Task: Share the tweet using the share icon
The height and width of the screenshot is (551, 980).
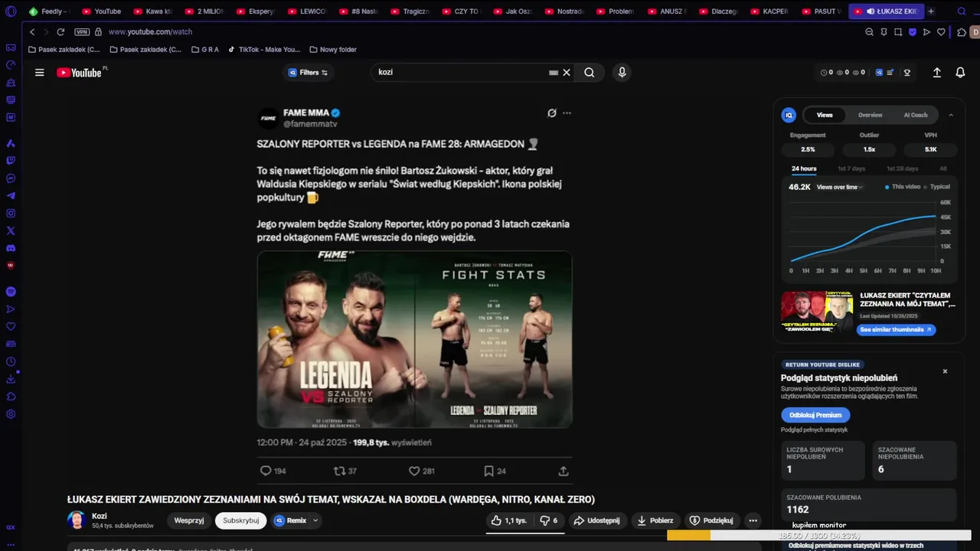Action: coord(563,471)
